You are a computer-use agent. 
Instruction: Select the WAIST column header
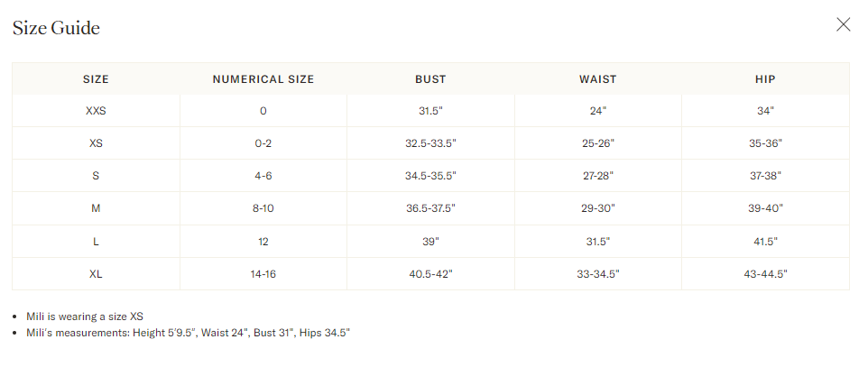(597, 79)
